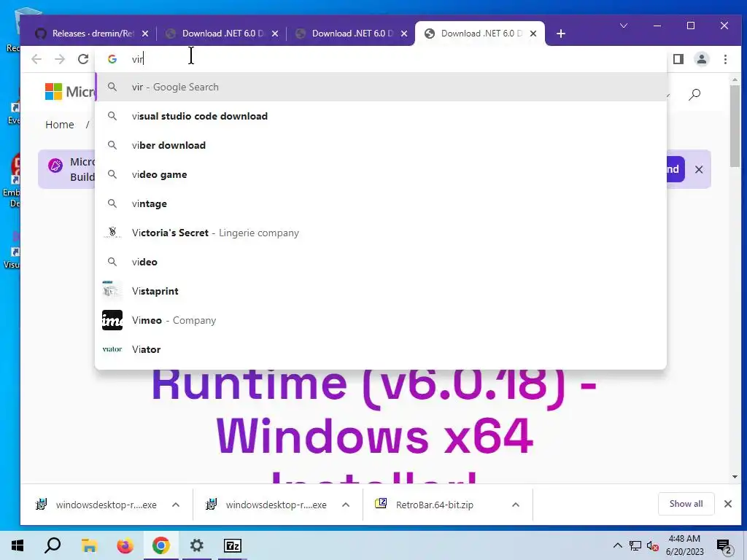Image resolution: width=747 pixels, height=560 pixels.
Task: Click the Vimeo logo thumbnail
Action: [x=112, y=320]
